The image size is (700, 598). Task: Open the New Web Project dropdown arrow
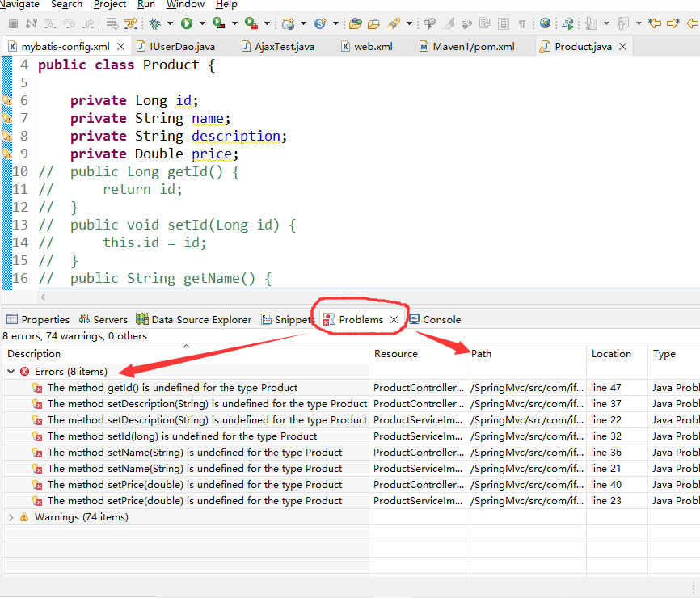pos(304,23)
